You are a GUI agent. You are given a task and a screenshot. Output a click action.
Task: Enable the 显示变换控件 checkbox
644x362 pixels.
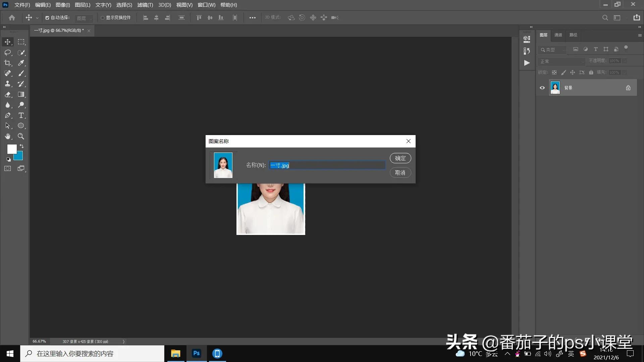click(x=103, y=18)
